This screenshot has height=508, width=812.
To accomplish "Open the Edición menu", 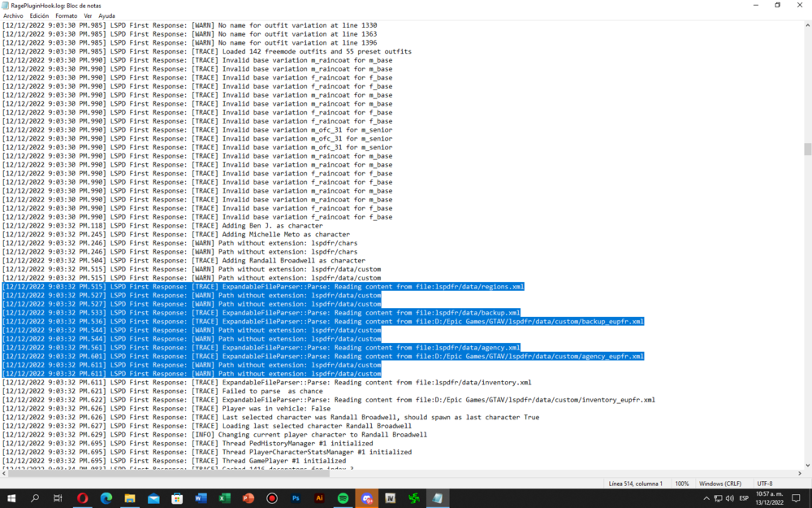I will tap(39, 16).
